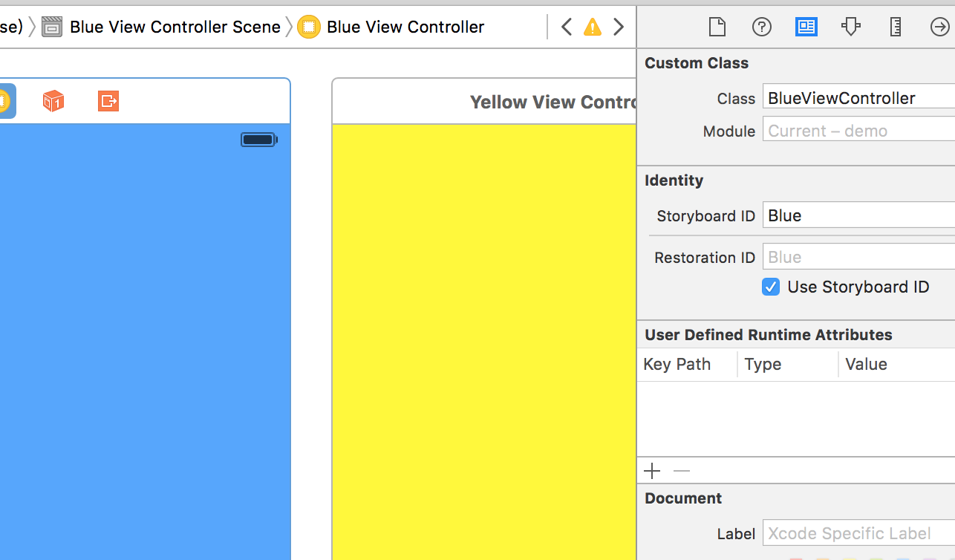955x560 pixels.
Task: Go to next issue with right chevron
Action: click(619, 27)
